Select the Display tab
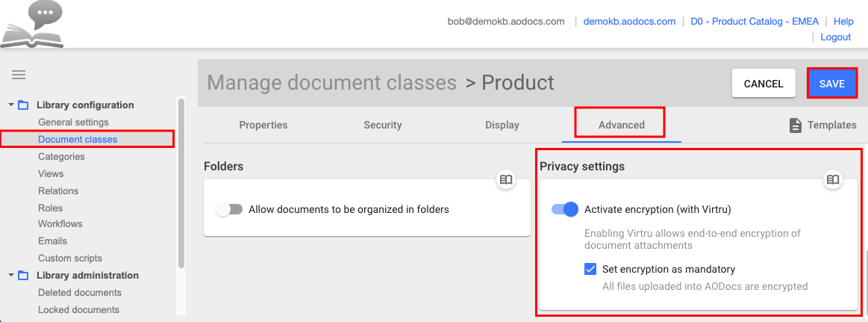This screenshot has width=868, height=322. coord(502,125)
